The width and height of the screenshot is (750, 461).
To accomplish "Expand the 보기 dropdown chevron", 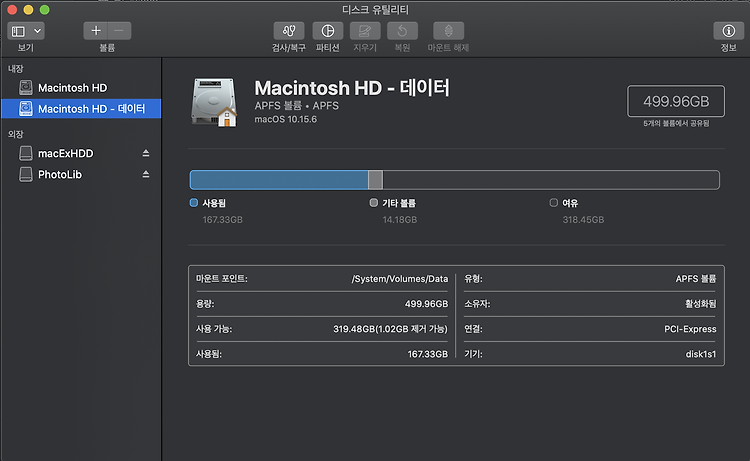I will (x=37, y=32).
